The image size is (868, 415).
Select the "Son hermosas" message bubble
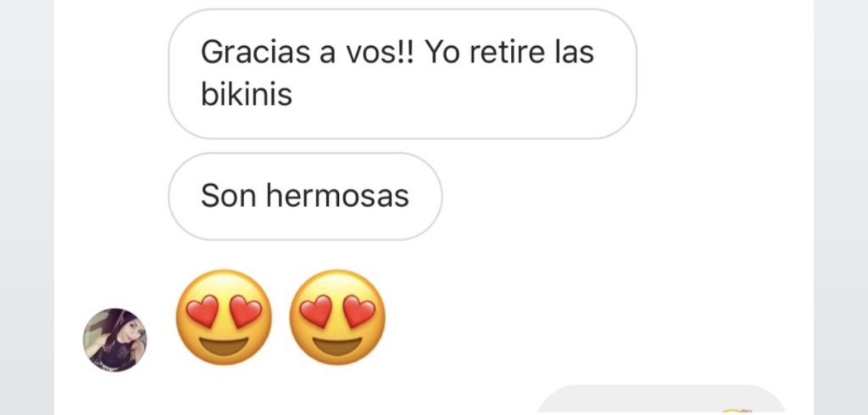point(305,196)
